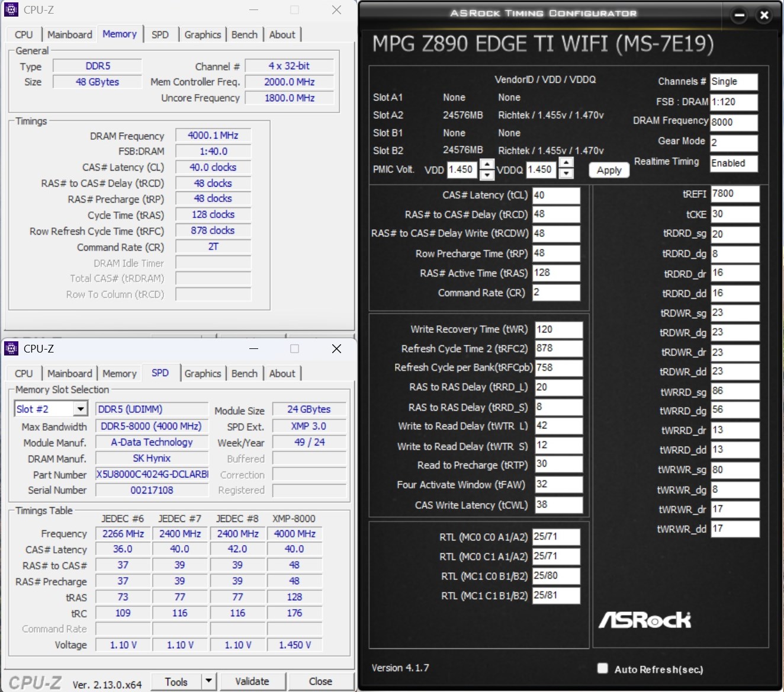Click the RAS# to CAS# Delay (tRCD) field
Viewport: 784px width, 692px height.
pos(556,214)
